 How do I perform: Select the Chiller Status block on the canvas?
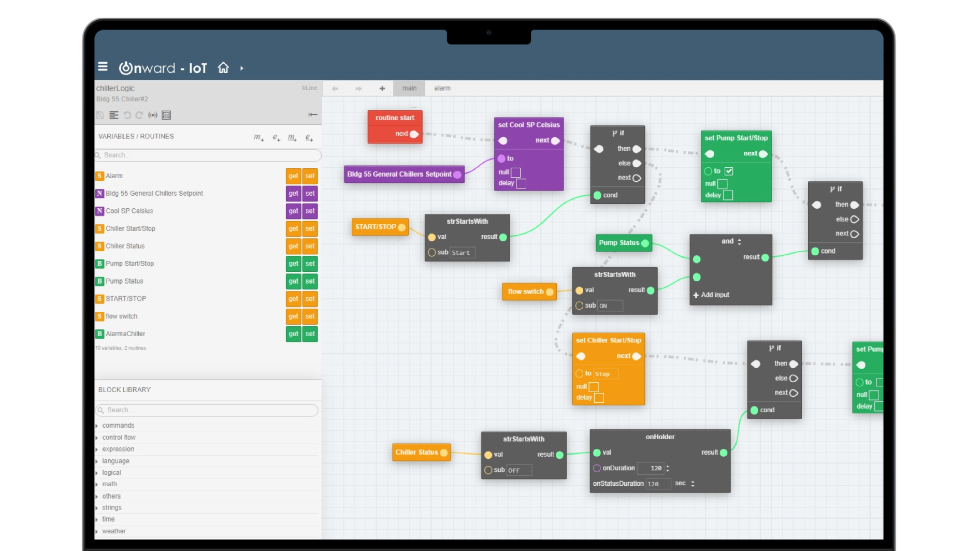click(x=421, y=453)
